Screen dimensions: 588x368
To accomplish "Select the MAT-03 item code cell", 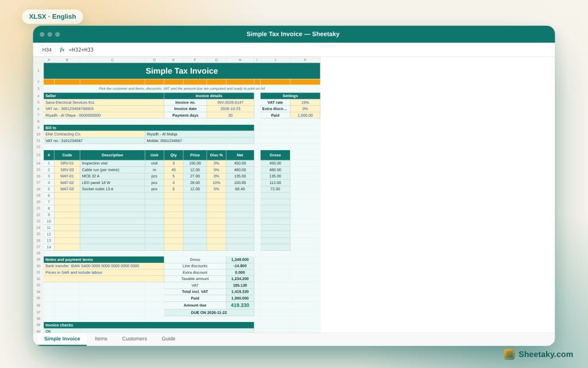I will 67,189.
